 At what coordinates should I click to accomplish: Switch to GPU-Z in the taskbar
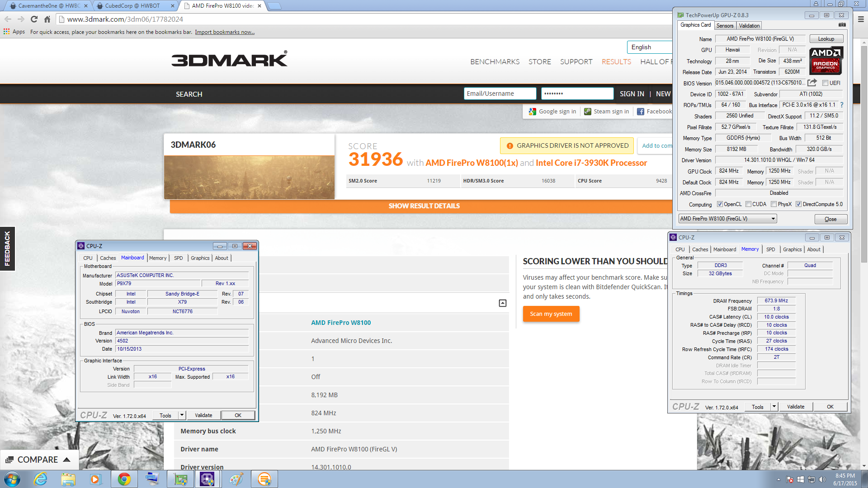[180, 479]
